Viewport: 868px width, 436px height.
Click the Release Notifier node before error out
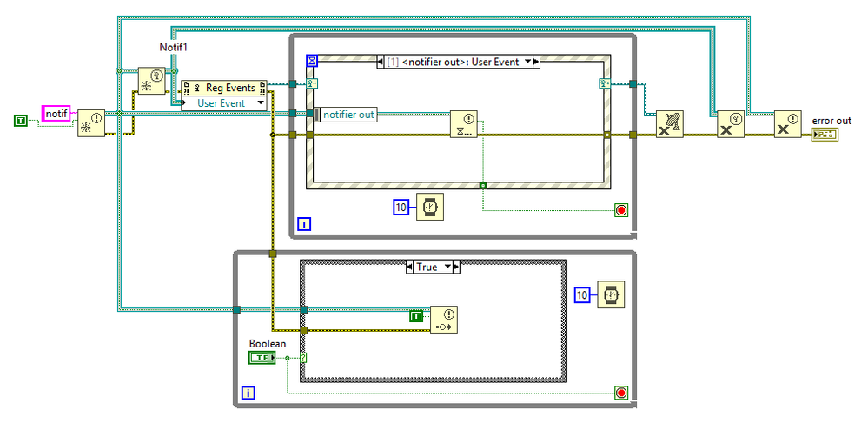pyautogui.click(x=787, y=124)
